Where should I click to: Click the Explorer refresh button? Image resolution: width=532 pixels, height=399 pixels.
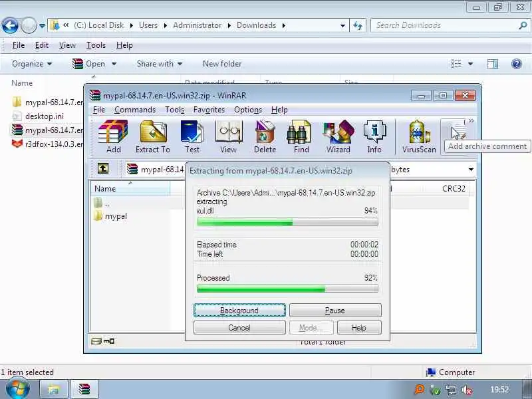(x=358, y=26)
